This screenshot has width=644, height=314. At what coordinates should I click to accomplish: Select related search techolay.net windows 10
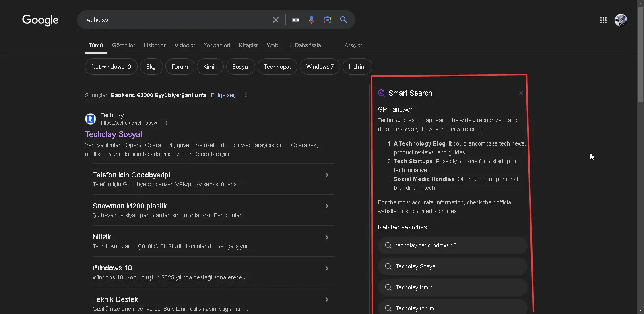(x=453, y=245)
